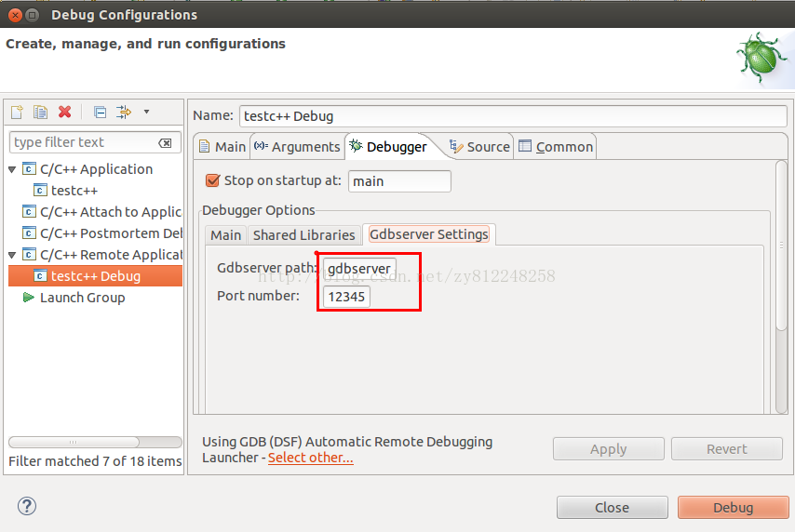
Task: Open Shared Libraries sub-tab
Action: (x=304, y=235)
